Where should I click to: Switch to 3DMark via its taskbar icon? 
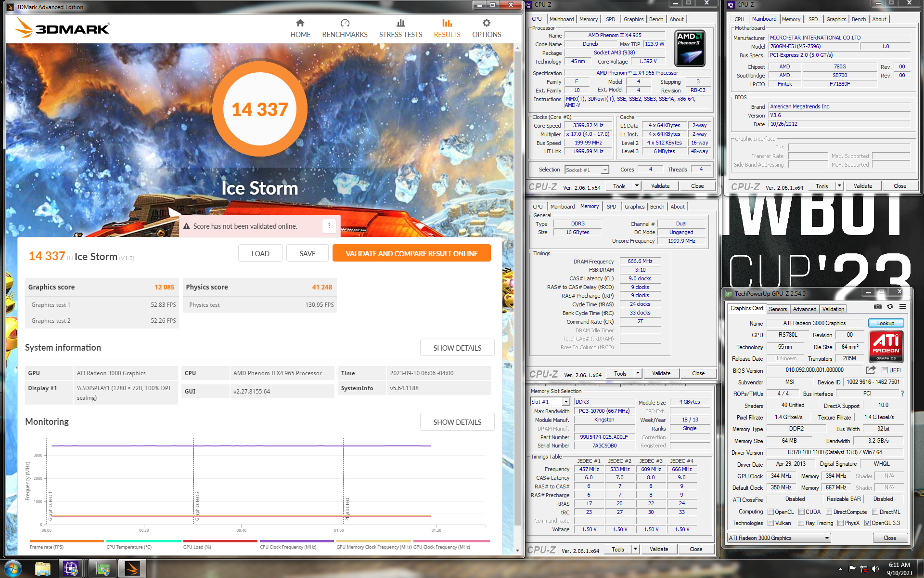click(x=132, y=569)
